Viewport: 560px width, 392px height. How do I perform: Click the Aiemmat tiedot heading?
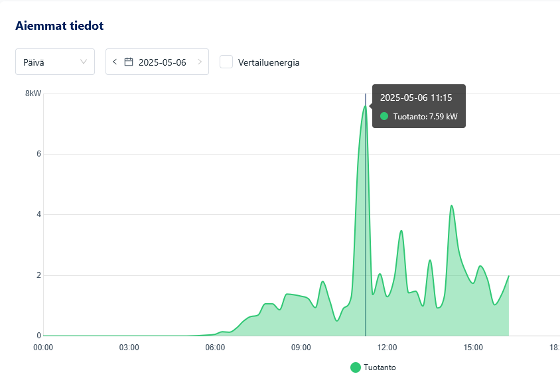point(59,26)
